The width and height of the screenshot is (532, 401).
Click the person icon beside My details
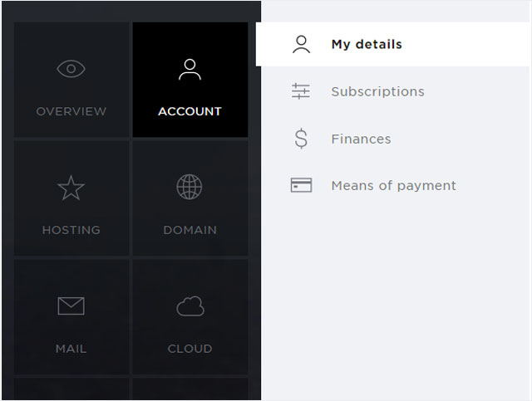301,44
